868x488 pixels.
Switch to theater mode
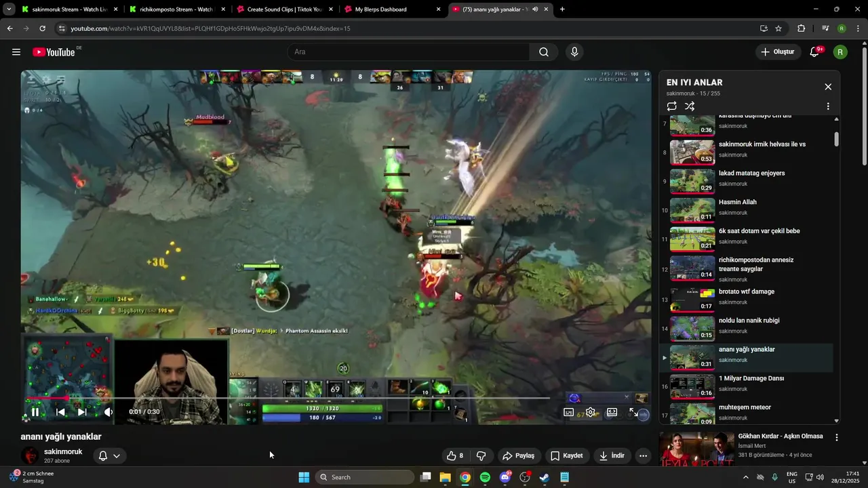612,412
